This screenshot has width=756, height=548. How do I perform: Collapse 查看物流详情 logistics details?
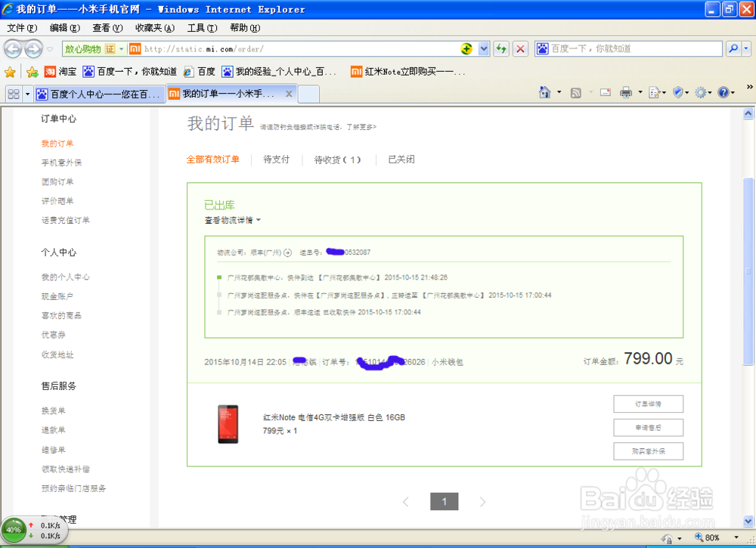point(232,220)
